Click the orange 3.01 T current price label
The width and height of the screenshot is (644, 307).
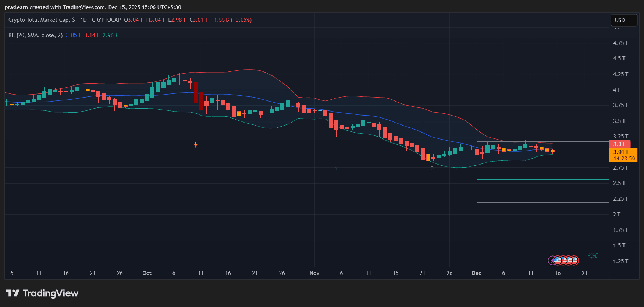pyautogui.click(x=622, y=152)
